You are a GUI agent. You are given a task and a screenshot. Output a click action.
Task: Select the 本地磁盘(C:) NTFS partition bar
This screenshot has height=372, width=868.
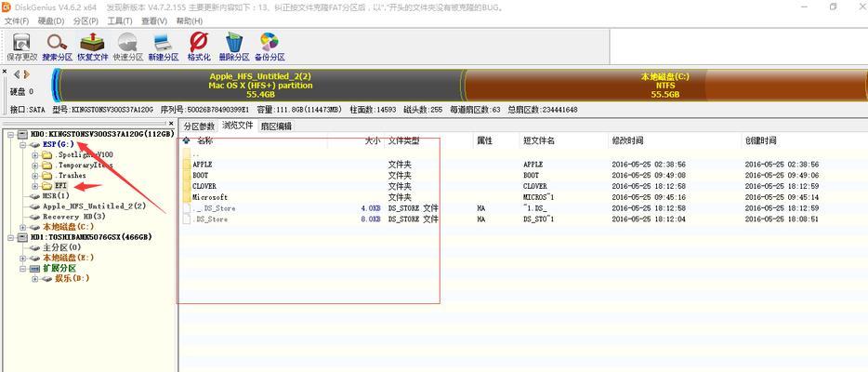tap(664, 86)
